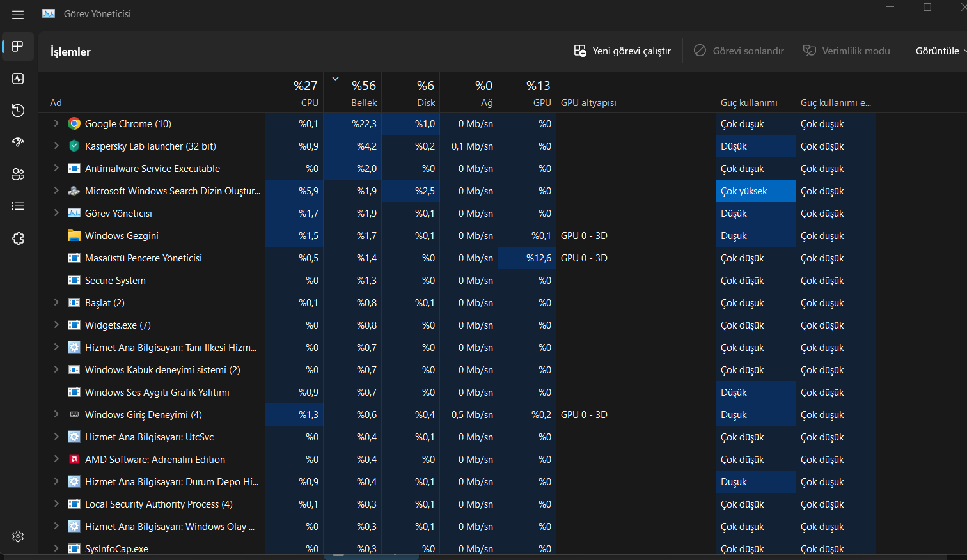
Task: Expand Kaspersky Lab launcher process group
Action: pos(56,146)
